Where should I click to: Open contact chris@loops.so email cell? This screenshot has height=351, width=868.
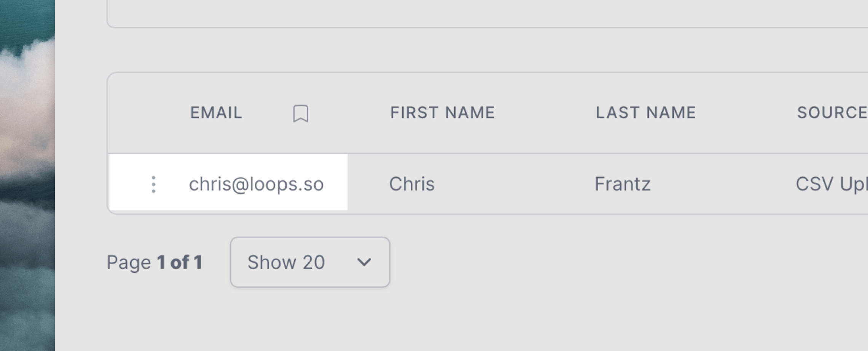pyautogui.click(x=256, y=184)
